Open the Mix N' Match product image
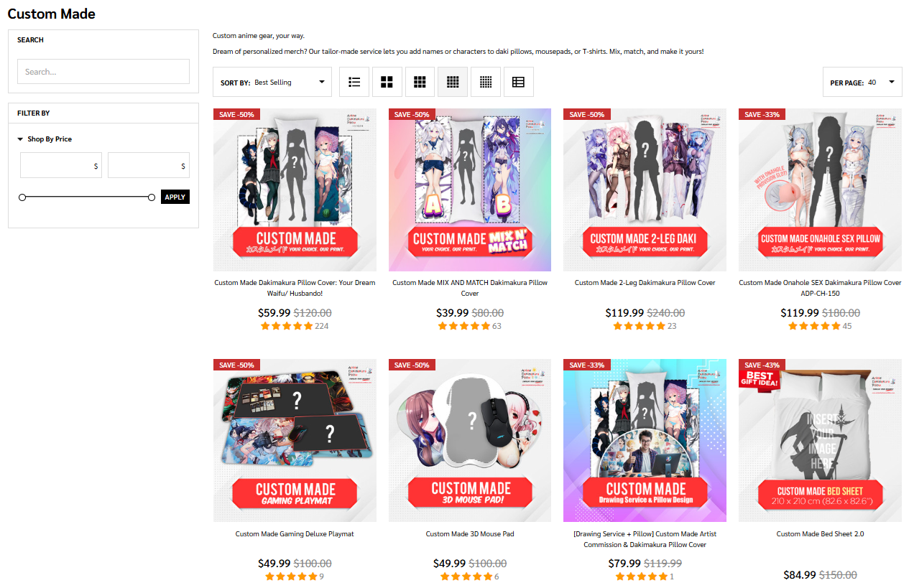914x588 pixels. point(470,190)
